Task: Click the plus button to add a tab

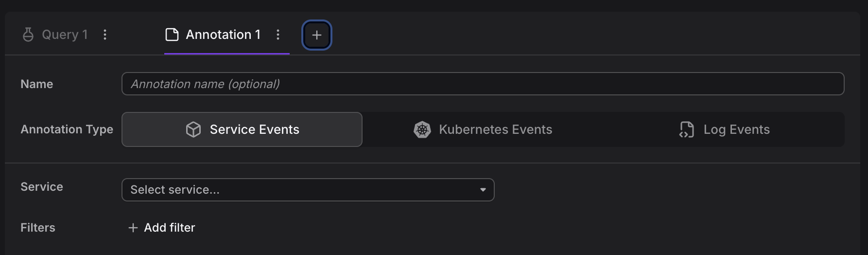Action: click(317, 35)
